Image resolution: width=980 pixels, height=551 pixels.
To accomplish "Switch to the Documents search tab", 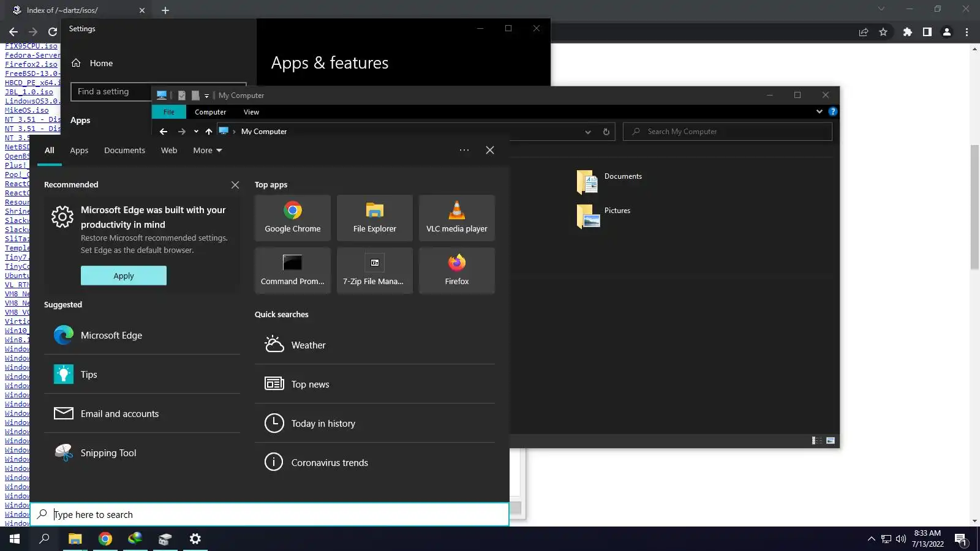I will tap(125, 151).
